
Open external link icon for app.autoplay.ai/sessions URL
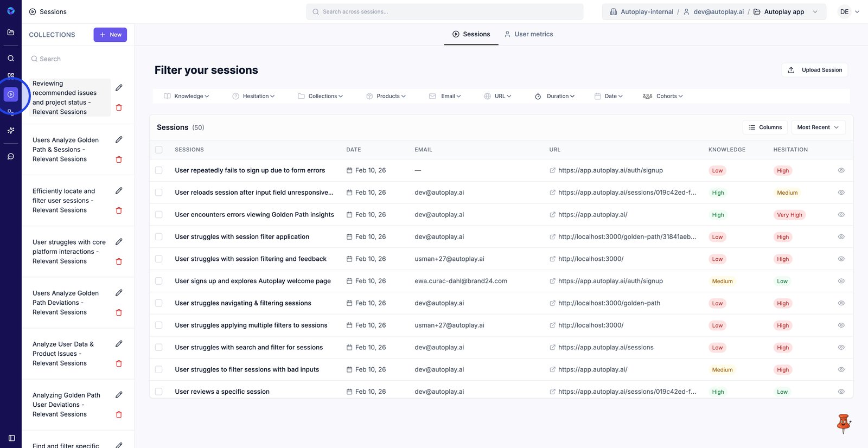[x=552, y=348]
